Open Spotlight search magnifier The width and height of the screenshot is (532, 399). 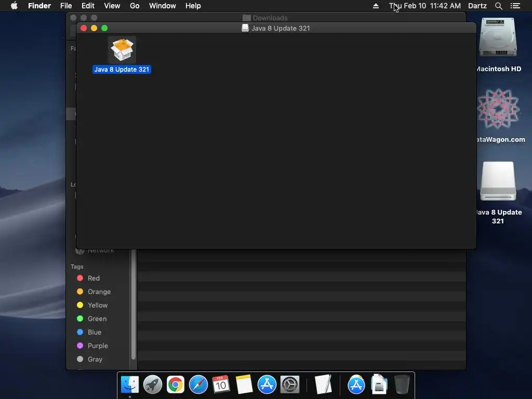pyautogui.click(x=498, y=6)
